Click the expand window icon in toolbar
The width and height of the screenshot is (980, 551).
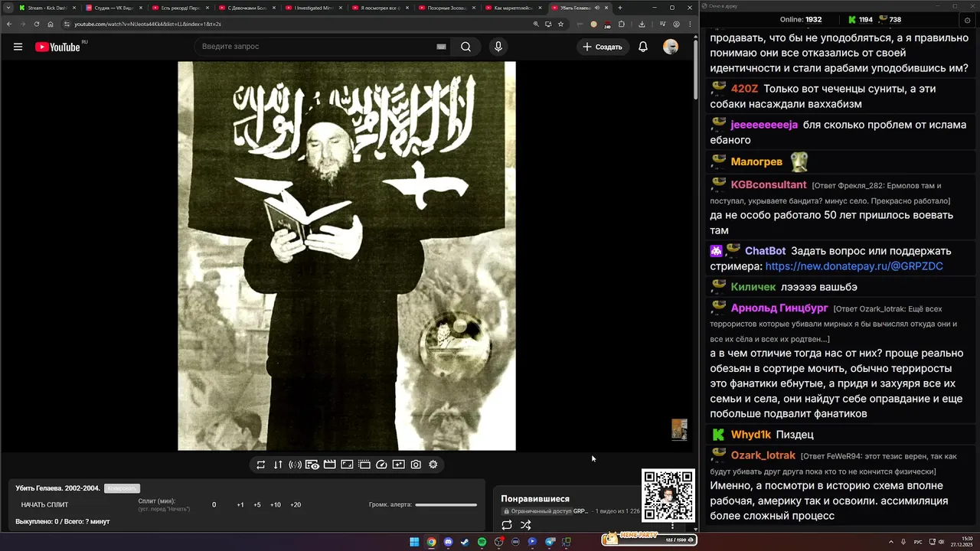coord(347,465)
